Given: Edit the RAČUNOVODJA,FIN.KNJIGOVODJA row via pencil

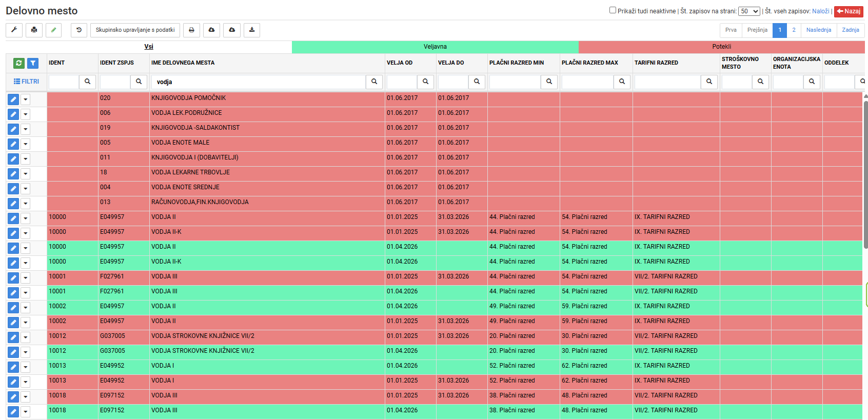Looking at the screenshot, I should pyautogui.click(x=13, y=204).
